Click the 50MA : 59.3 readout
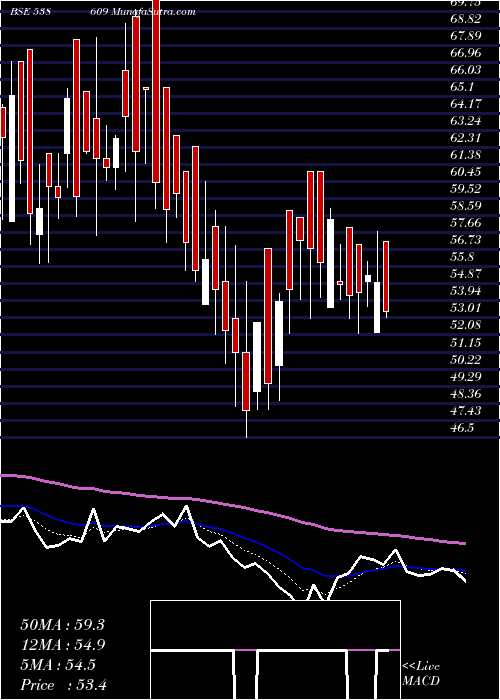The width and height of the screenshot is (500, 700). pos(62,625)
